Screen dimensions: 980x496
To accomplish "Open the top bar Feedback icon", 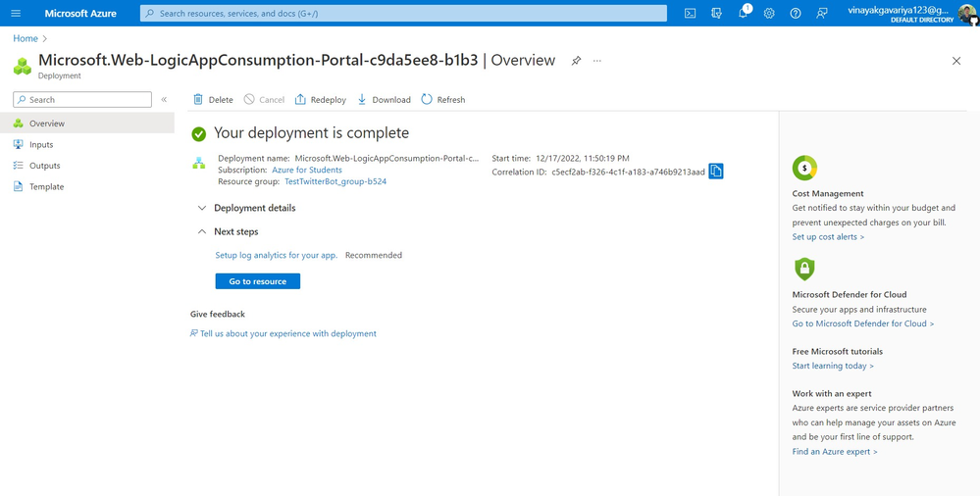I will [822, 13].
